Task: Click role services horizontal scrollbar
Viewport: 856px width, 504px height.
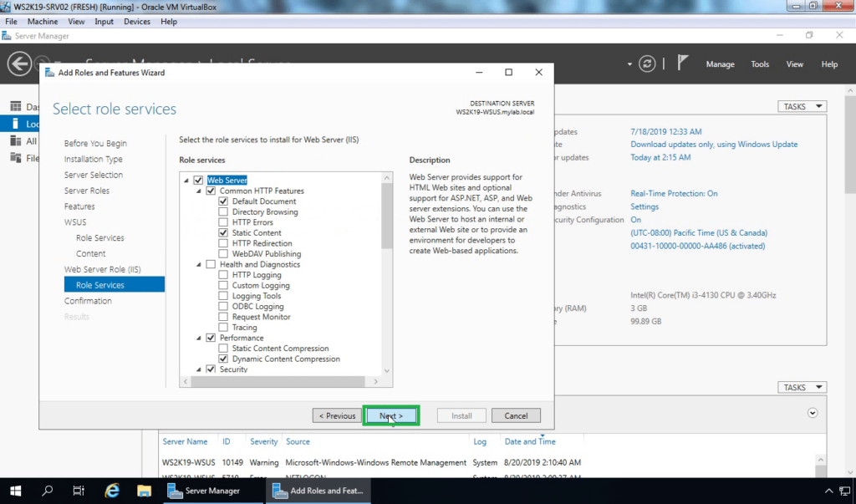Action: (279, 381)
